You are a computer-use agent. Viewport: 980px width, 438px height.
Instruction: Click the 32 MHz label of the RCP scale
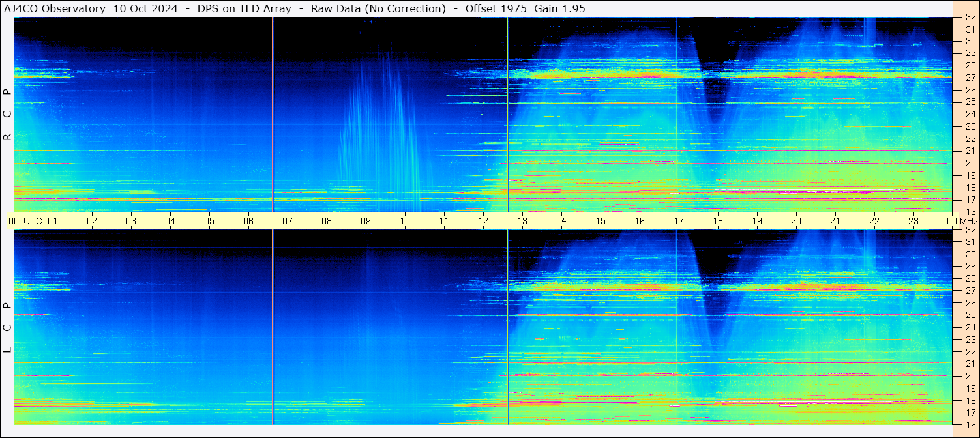click(970, 18)
